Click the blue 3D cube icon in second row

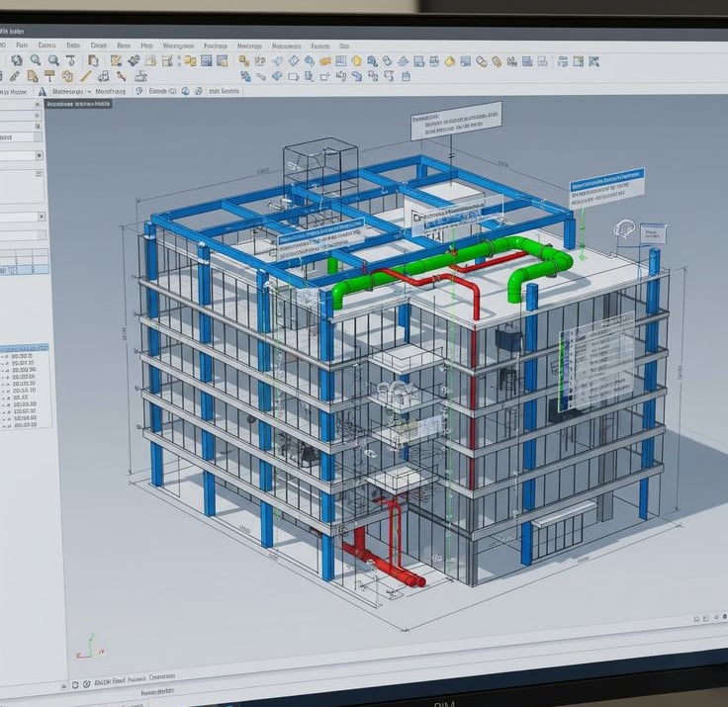(x=278, y=76)
